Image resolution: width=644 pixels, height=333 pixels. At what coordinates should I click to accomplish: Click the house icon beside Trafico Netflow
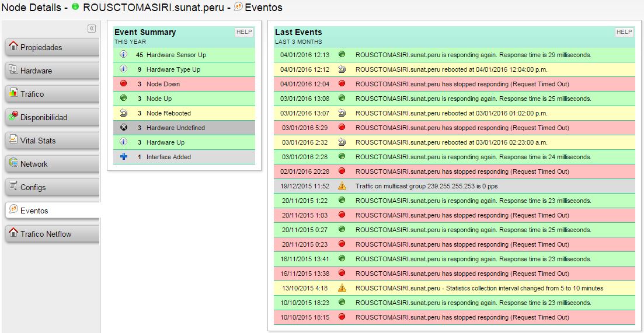click(13, 233)
